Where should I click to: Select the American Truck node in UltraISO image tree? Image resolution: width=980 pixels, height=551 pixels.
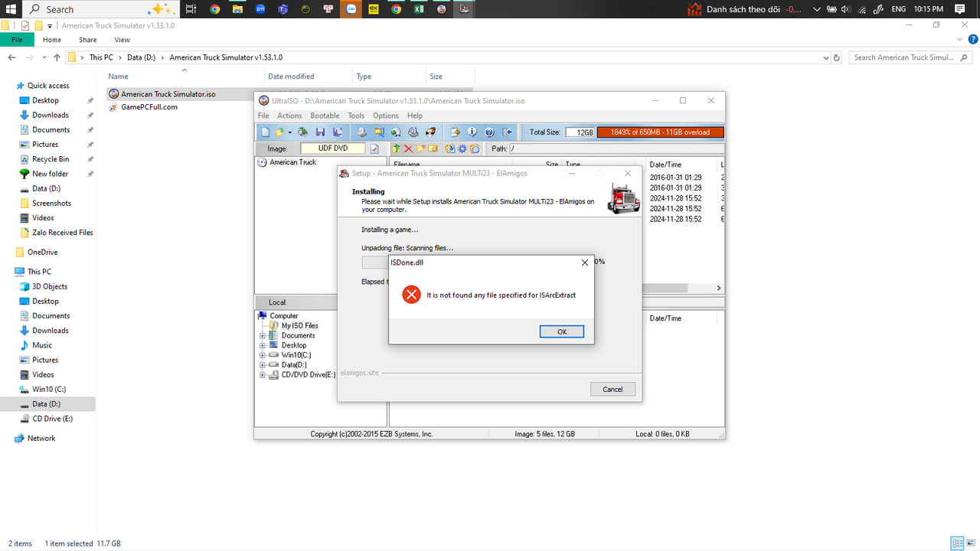point(292,162)
